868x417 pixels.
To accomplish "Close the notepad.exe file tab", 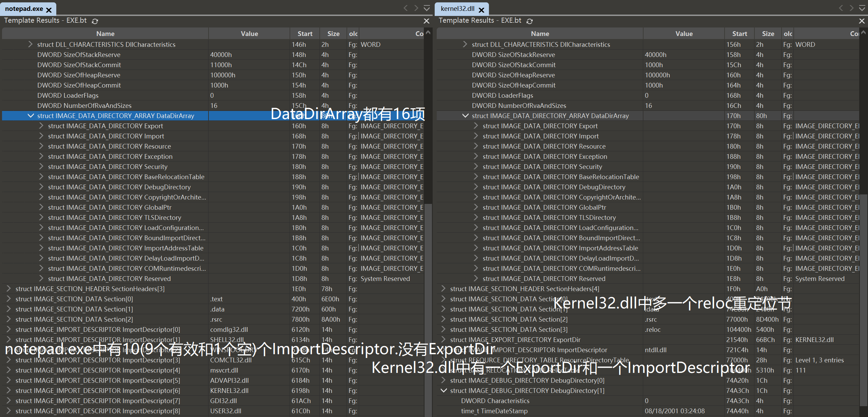I will click(x=49, y=10).
